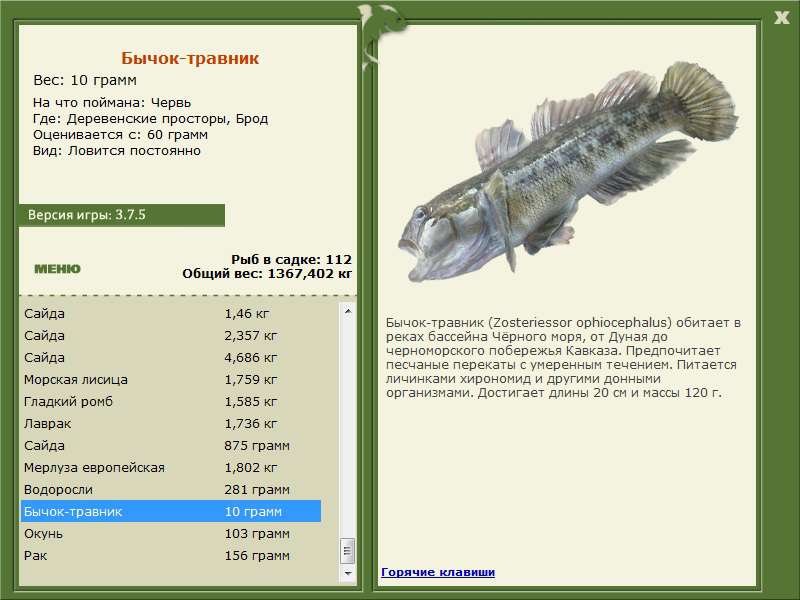Image resolution: width=800 pixels, height=600 pixels.
Task: Select the Рак 156 грамм row
Action: (171, 555)
